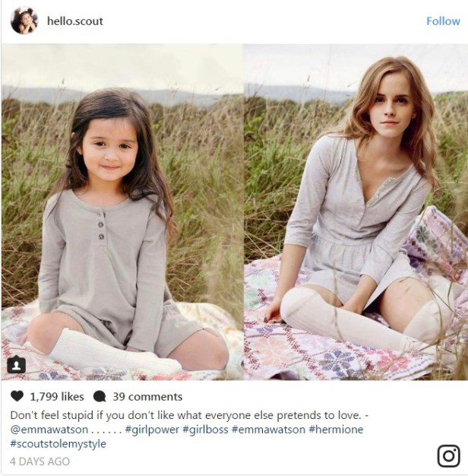468x476 pixels.
Task: View the 1,799 likes list
Action: (x=57, y=396)
